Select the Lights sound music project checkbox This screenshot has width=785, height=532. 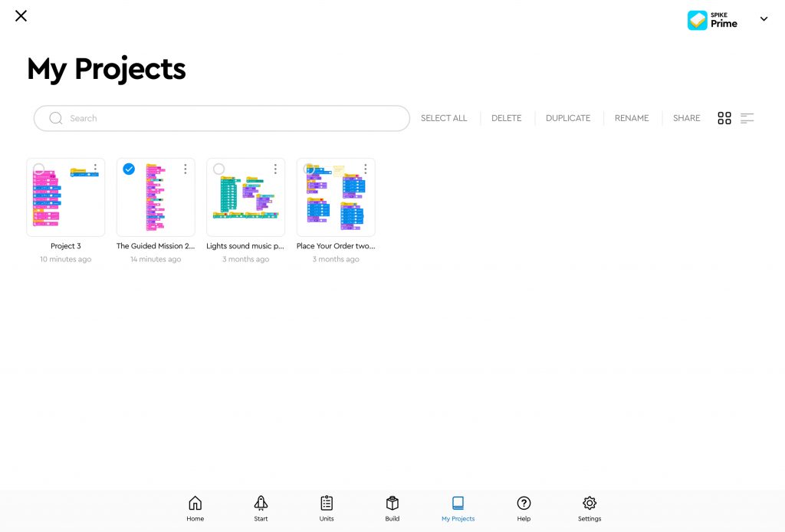click(218, 169)
